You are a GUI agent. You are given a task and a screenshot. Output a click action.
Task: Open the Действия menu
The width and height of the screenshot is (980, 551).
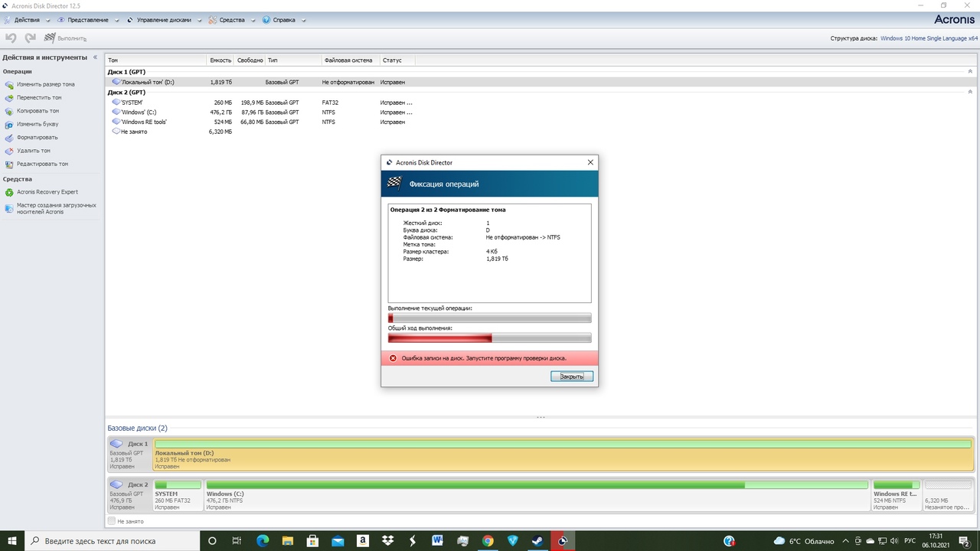27,20
